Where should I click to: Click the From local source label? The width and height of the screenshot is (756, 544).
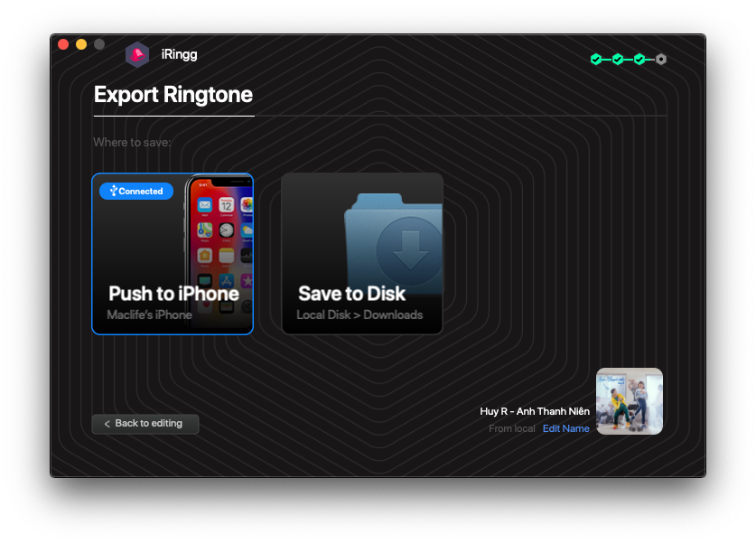coord(511,428)
